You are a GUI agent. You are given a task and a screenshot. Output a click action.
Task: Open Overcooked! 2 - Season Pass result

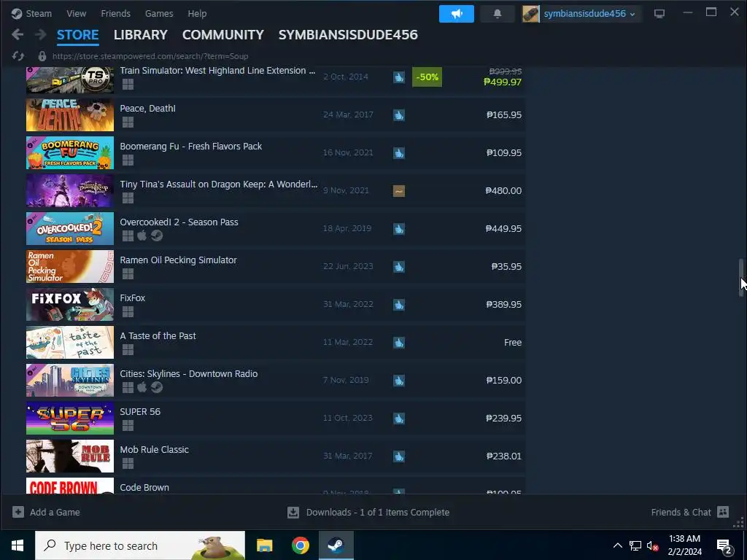point(276,228)
